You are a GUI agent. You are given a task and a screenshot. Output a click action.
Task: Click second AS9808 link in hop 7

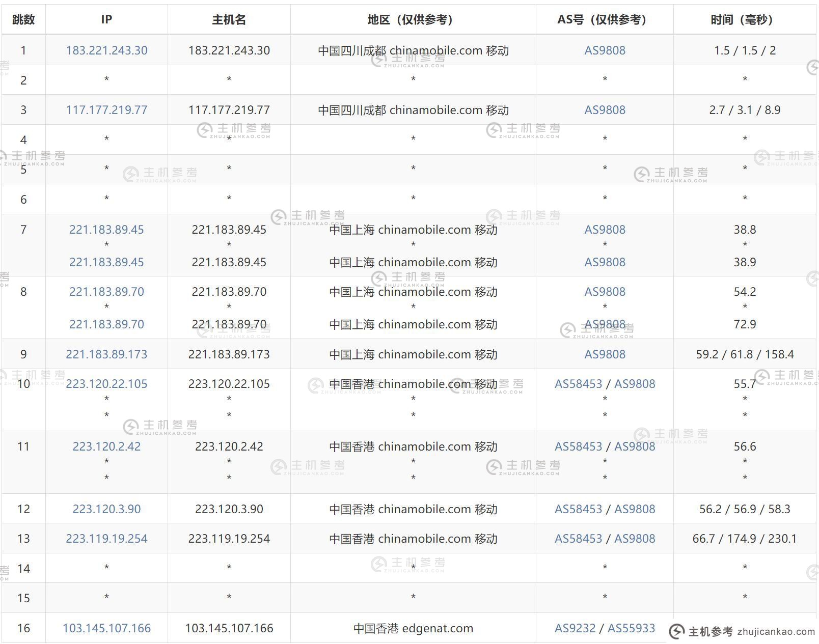click(605, 262)
